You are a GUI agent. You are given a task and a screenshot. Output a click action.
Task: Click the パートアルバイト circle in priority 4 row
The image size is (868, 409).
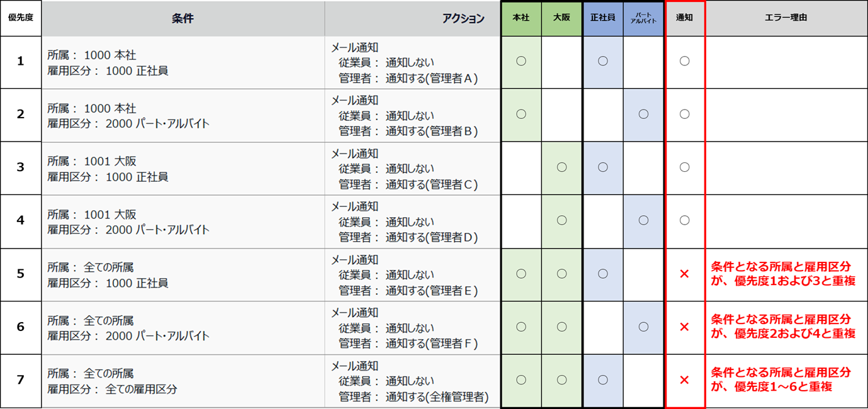643,220
